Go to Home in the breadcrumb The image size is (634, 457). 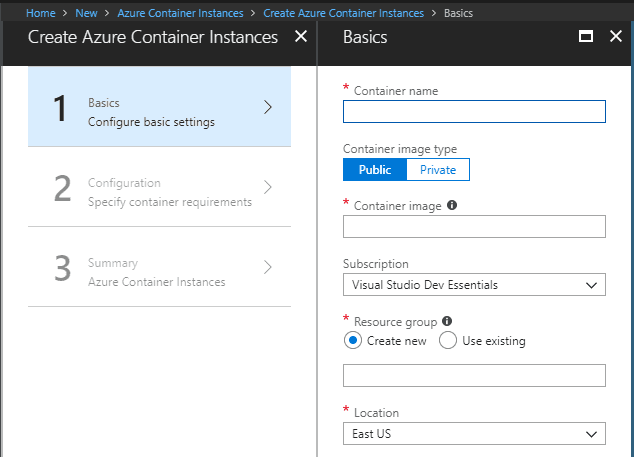tap(40, 13)
